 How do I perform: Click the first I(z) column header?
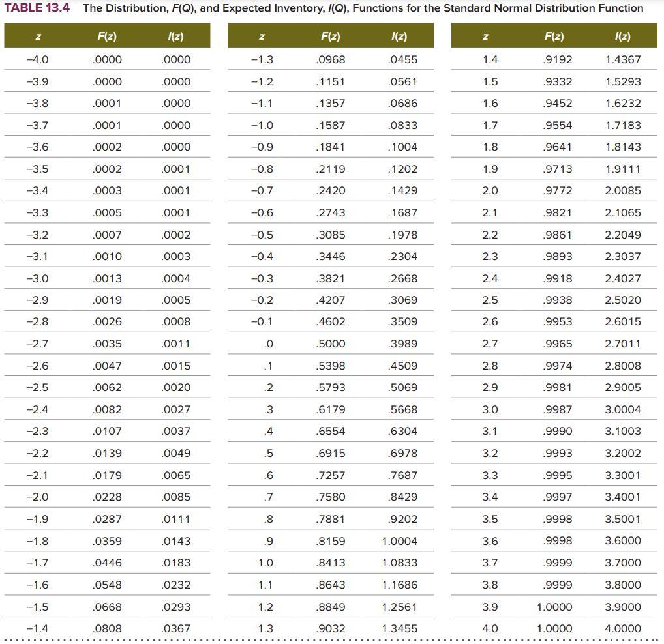coord(175,36)
